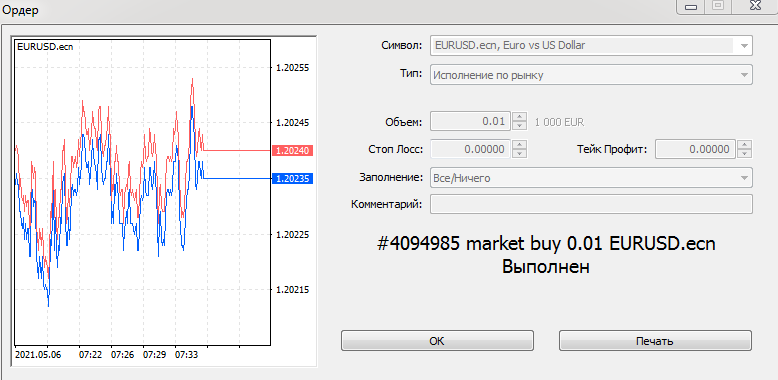The image size is (778, 380).
Task: Decrease Тейк Профит with down arrow
Action: pos(744,154)
